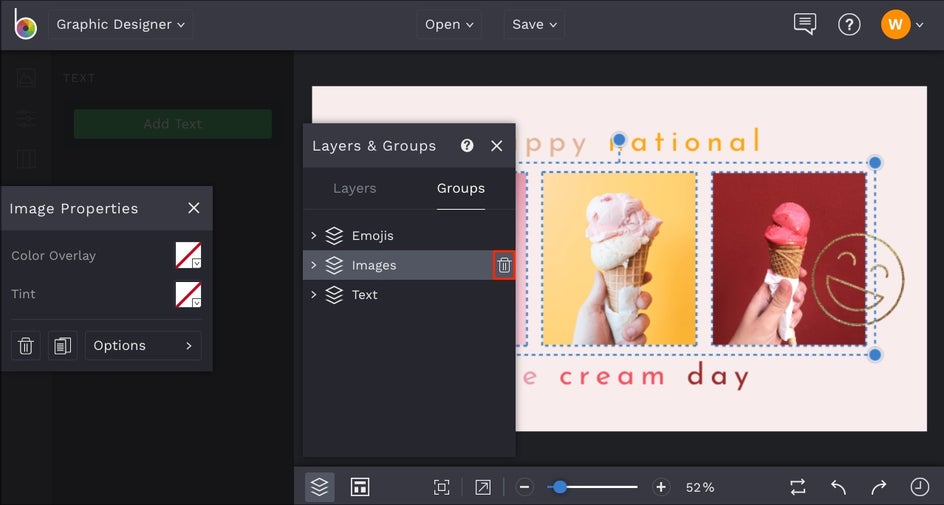Select the yellow ice cream image
The image size is (944, 505).
(x=619, y=259)
